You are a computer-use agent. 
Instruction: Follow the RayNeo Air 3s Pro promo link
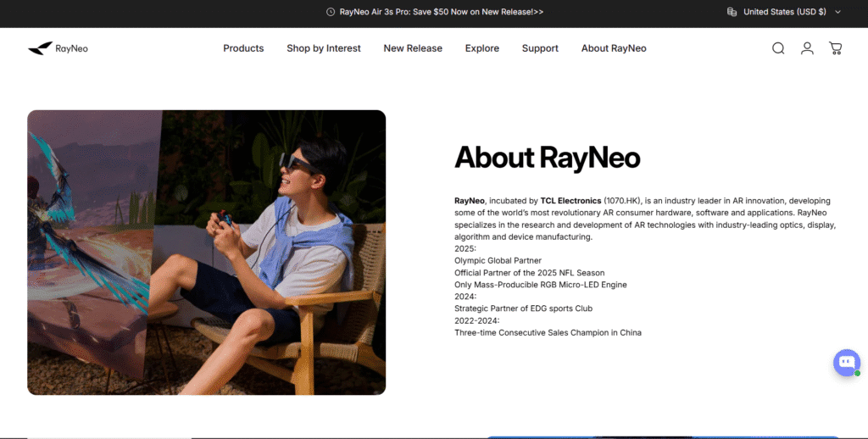441,12
